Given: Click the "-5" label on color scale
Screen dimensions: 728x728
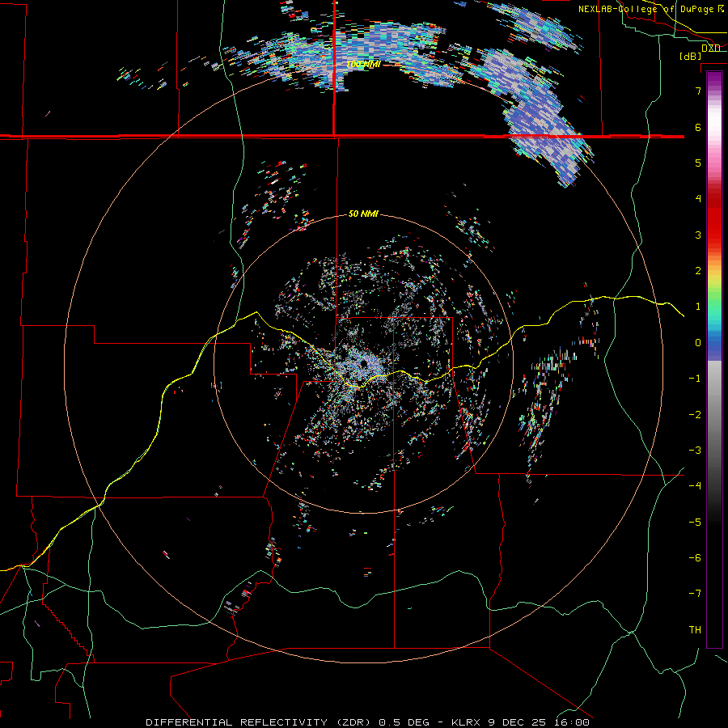Looking at the screenshot, I should [695, 523].
